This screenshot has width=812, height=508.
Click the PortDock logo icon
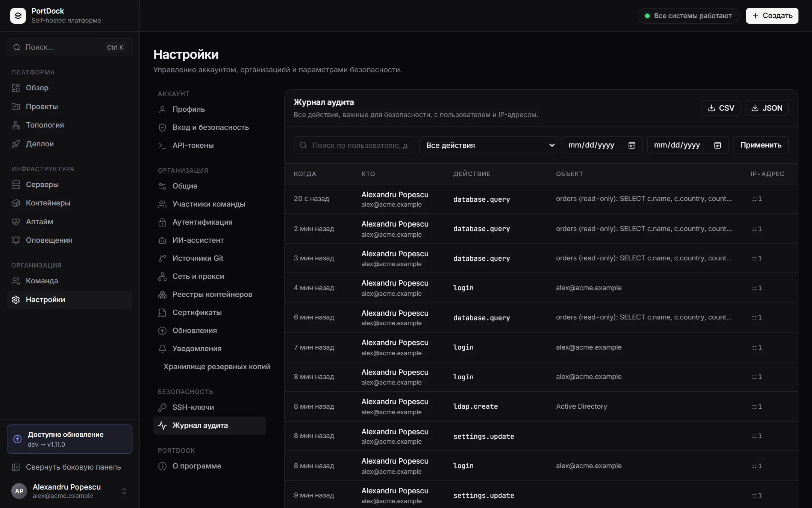point(18,16)
